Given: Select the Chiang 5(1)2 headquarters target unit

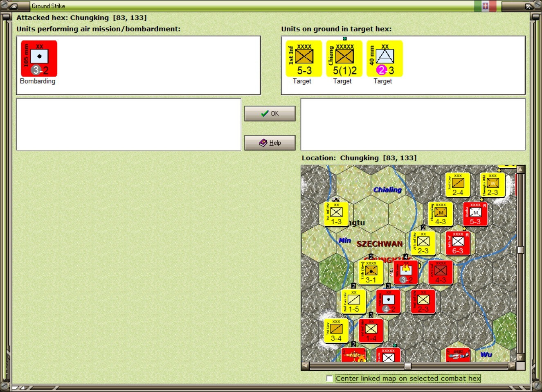Looking at the screenshot, I should click(344, 59).
